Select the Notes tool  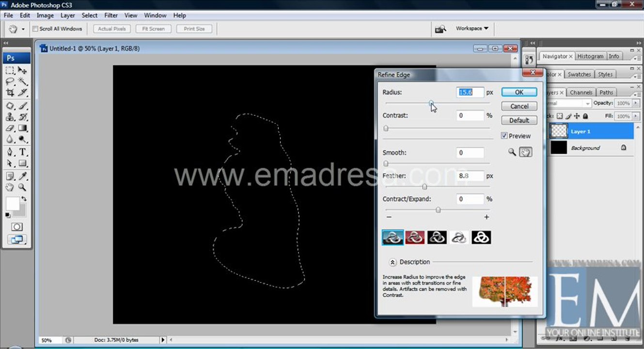(x=10, y=176)
